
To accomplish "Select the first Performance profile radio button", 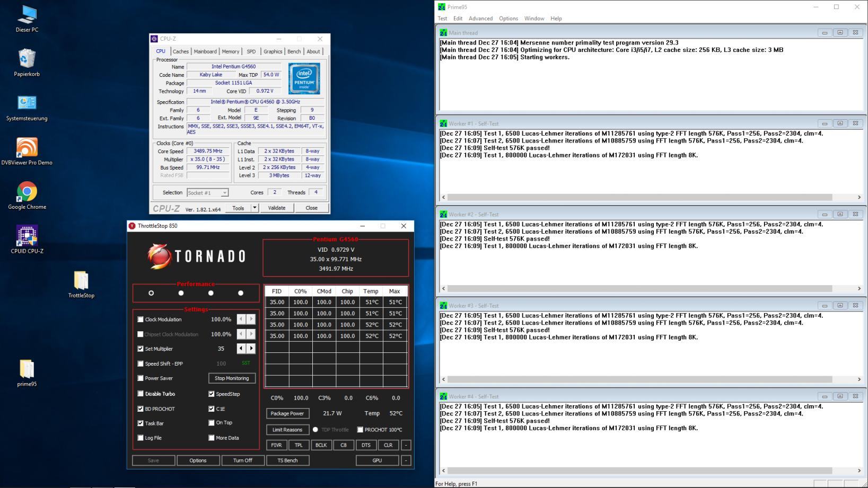I will point(151,293).
